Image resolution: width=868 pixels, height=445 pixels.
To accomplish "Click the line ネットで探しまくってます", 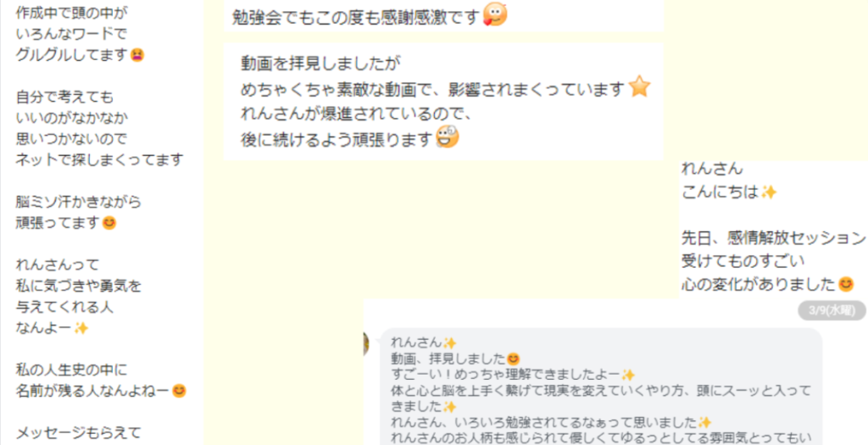I will [100, 160].
